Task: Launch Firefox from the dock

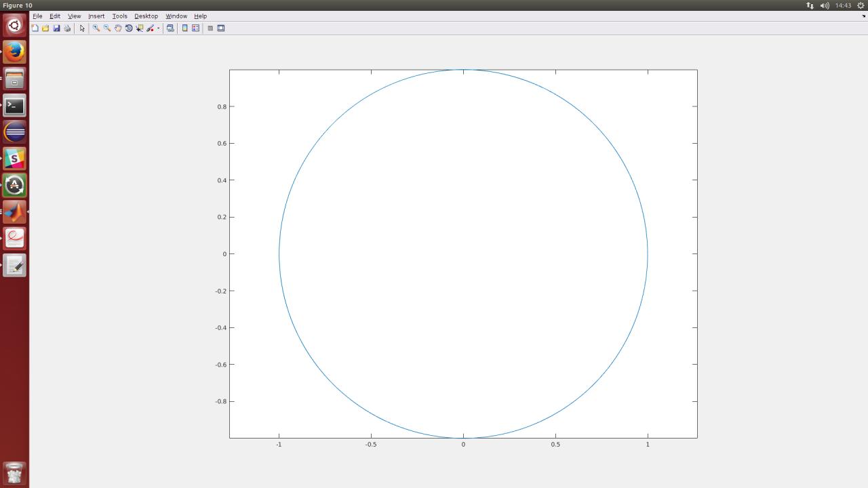Action: coord(14,52)
